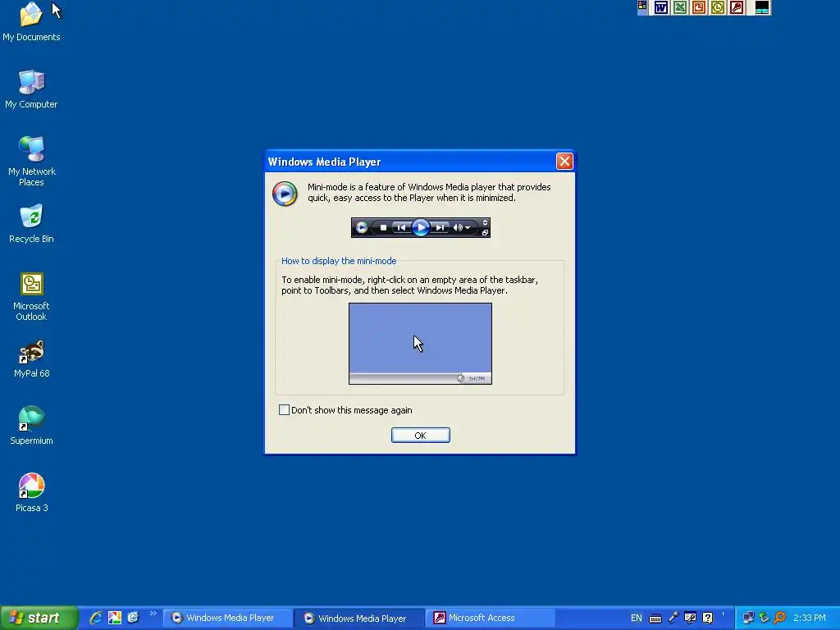Launch Word from the Office Shortcut Bar
Viewport: 840px width, 630px height.
point(661,7)
